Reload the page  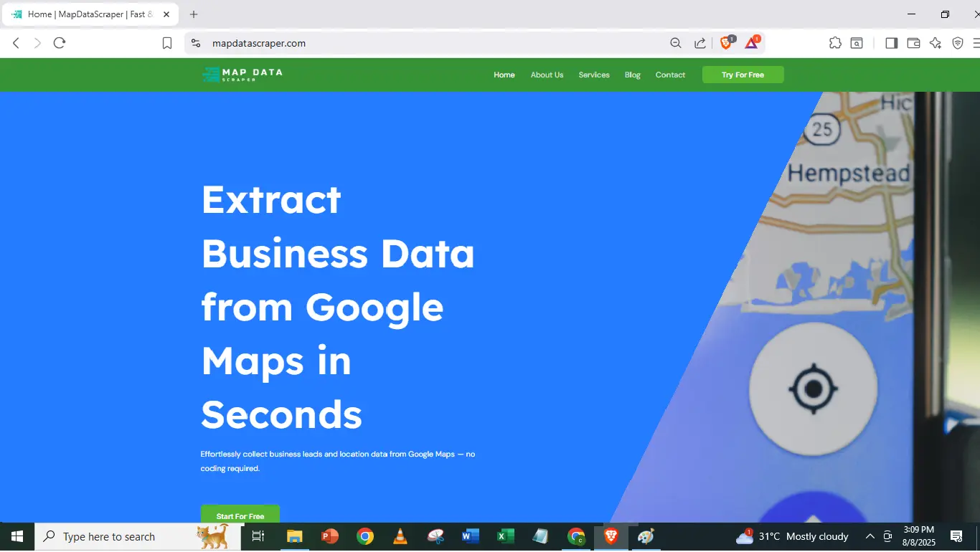coord(60,43)
